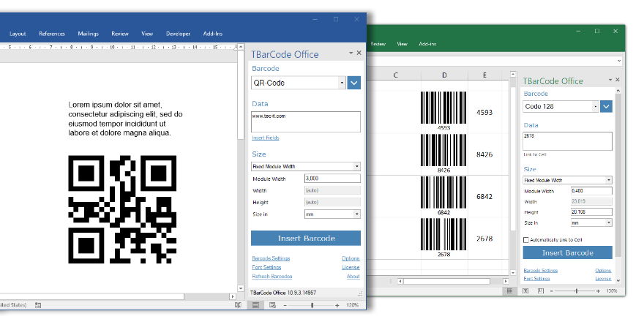
Task: Open the Size in mm dropdown in Word panel
Action: click(x=356, y=214)
